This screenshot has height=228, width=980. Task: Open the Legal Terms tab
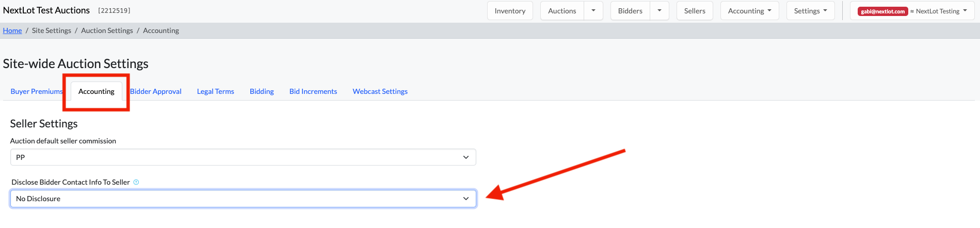pos(216,91)
